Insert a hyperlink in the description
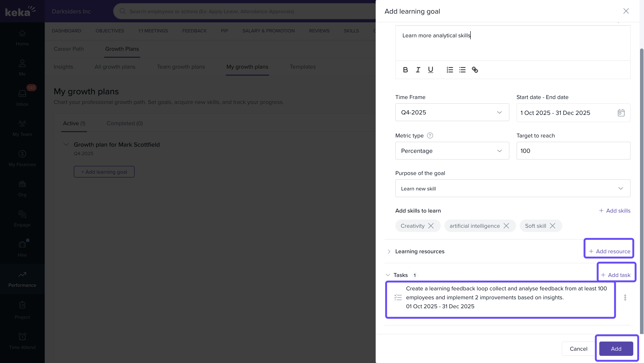This screenshot has height=363, width=644. pyautogui.click(x=475, y=70)
